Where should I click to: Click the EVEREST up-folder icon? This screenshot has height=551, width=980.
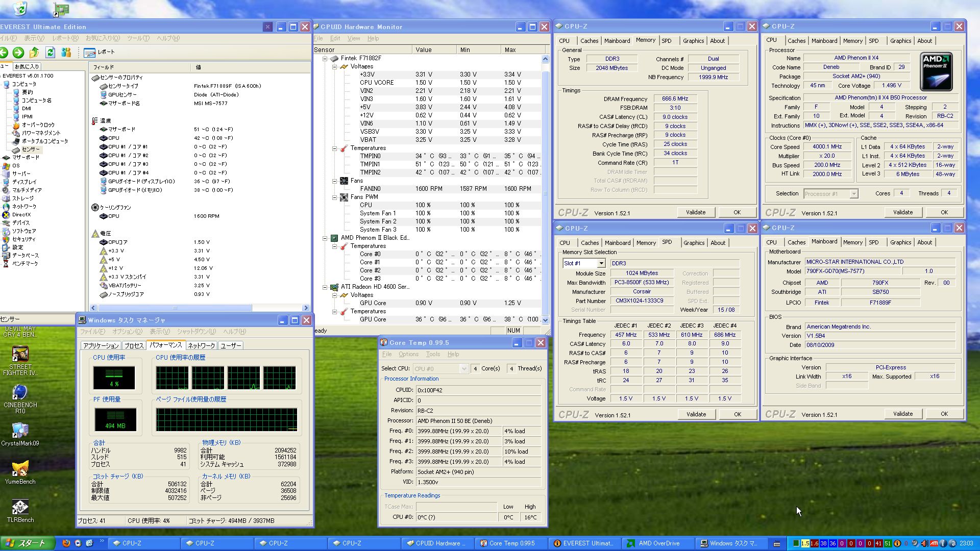(x=34, y=52)
